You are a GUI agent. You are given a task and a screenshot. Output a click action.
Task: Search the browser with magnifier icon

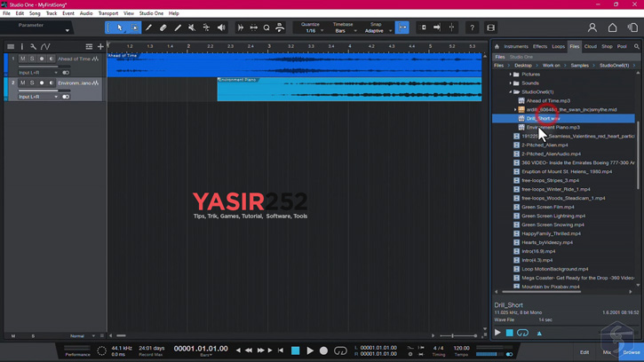pyautogui.click(x=637, y=46)
